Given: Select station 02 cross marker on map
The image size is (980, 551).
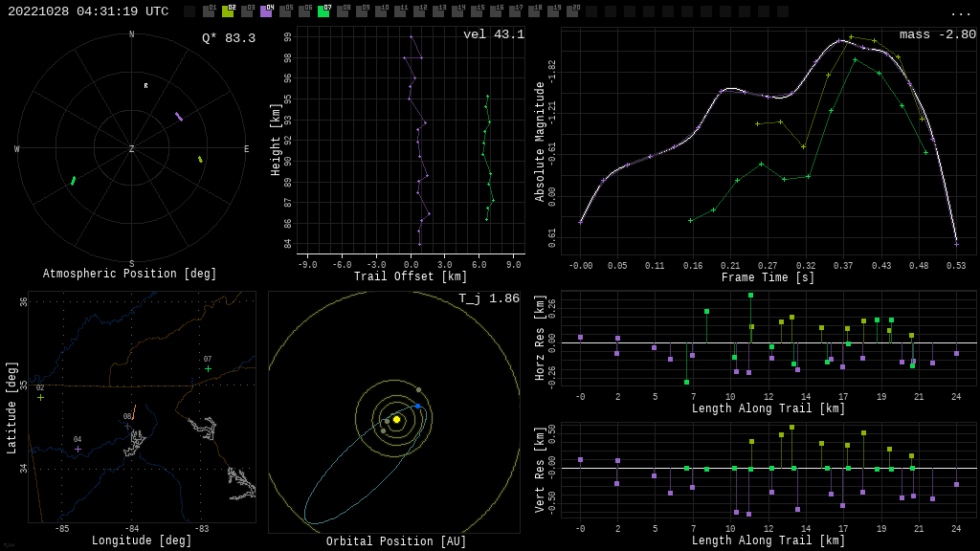Looking at the screenshot, I should coord(40,397).
